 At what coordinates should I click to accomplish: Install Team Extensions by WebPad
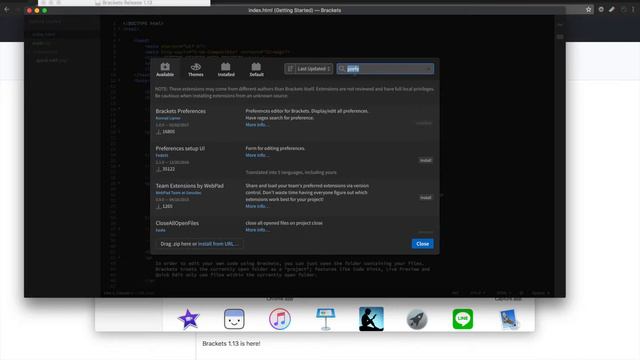pos(425,198)
